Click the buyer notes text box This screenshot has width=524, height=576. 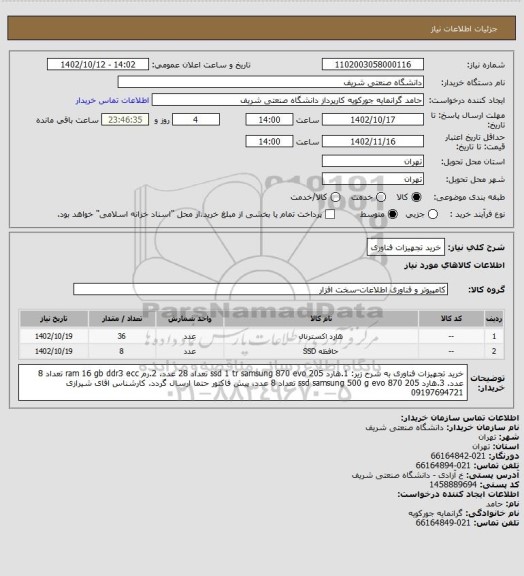(243, 382)
